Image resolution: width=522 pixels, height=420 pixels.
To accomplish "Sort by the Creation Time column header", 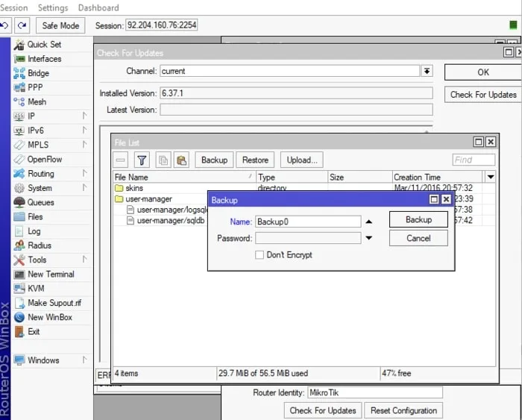I will tap(438, 178).
